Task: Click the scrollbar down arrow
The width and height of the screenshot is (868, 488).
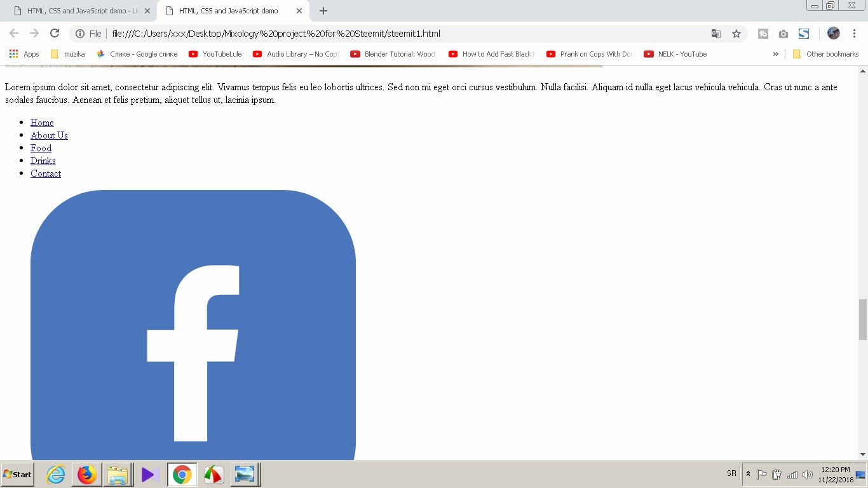Action: pos(862,454)
